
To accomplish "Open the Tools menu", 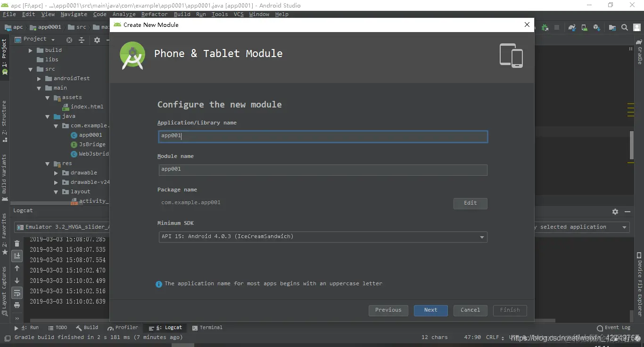I will [x=220, y=14].
